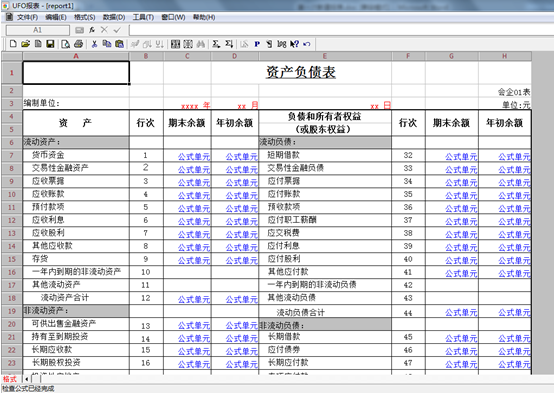Click the Save floppy disk icon
Viewport: 554px width, 394px height.
51,44
